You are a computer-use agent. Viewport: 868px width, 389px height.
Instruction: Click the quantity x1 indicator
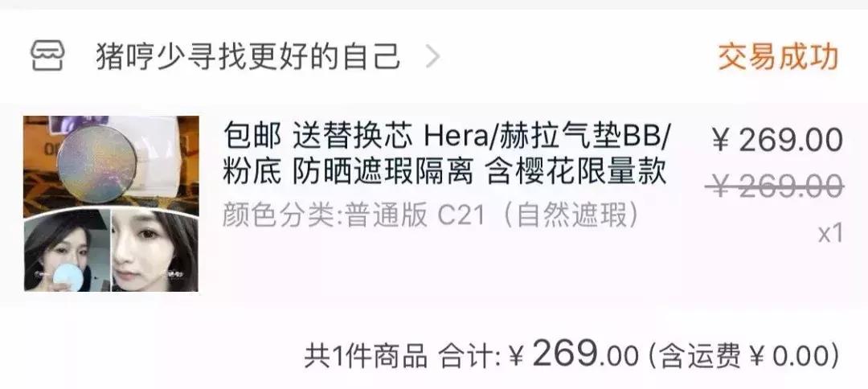point(830,234)
